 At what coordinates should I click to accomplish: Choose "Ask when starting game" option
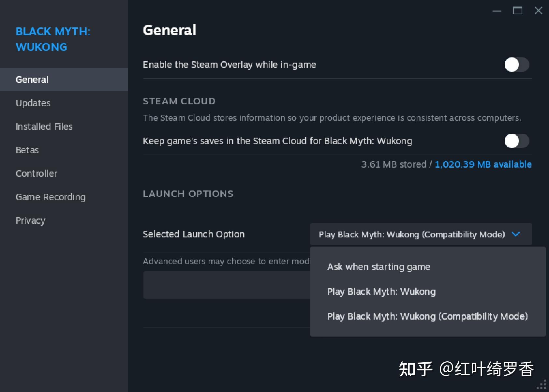point(378,267)
